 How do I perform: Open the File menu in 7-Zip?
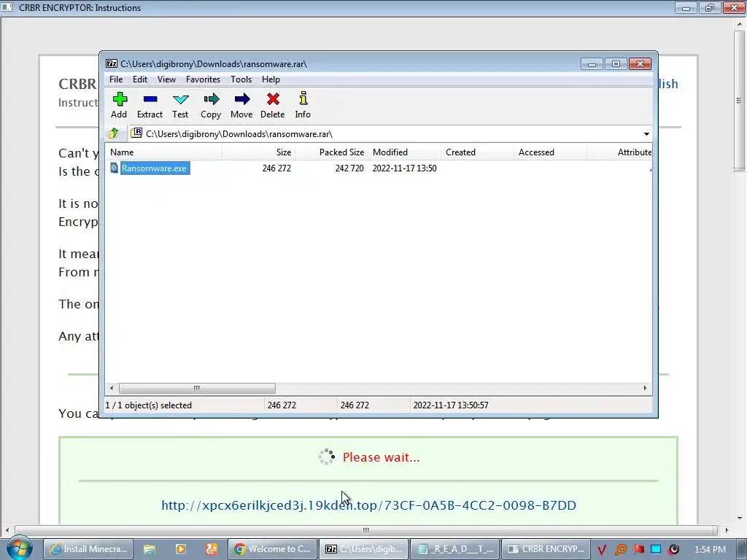pyautogui.click(x=116, y=79)
